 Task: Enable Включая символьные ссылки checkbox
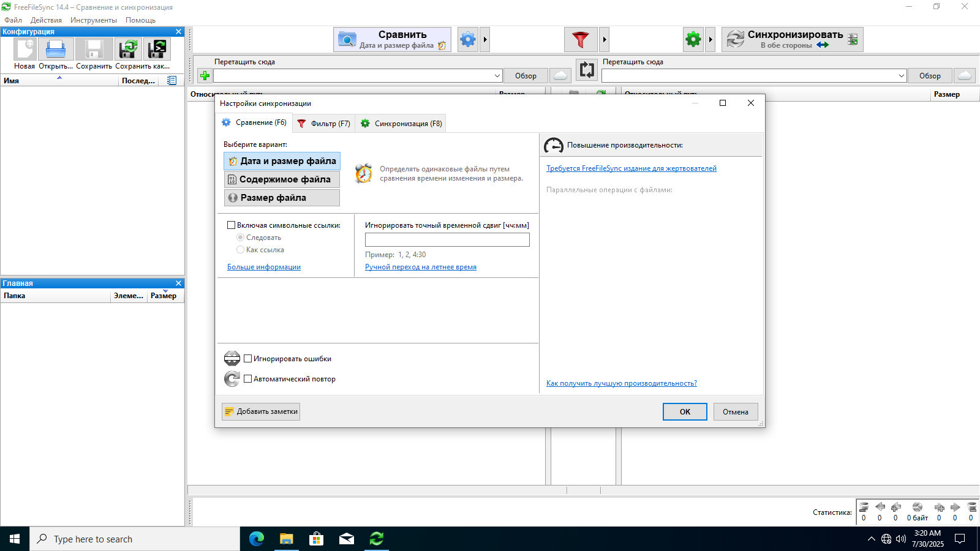coord(232,225)
